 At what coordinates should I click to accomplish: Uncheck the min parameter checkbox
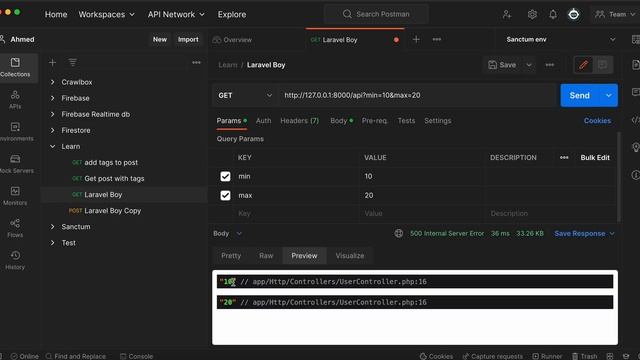pyautogui.click(x=225, y=176)
